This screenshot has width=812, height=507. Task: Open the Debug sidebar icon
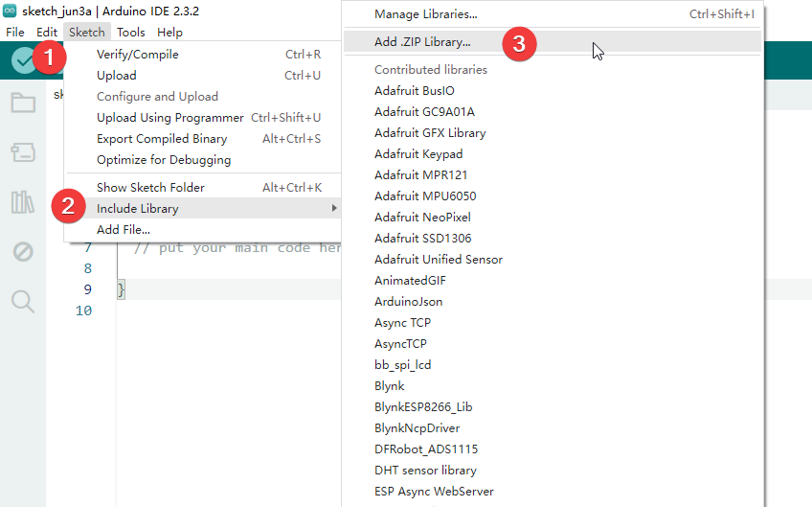(23, 252)
